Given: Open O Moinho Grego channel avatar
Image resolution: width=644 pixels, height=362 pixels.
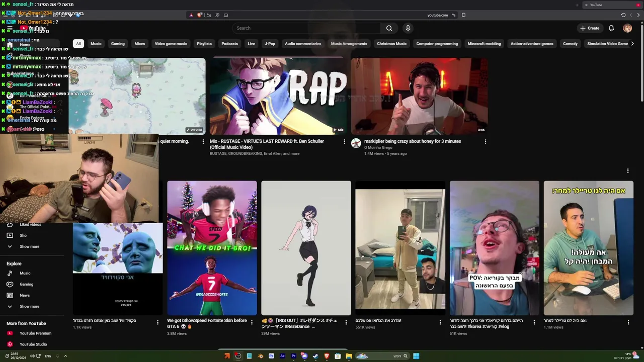Looking at the screenshot, I should pyautogui.click(x=356, y=143).
